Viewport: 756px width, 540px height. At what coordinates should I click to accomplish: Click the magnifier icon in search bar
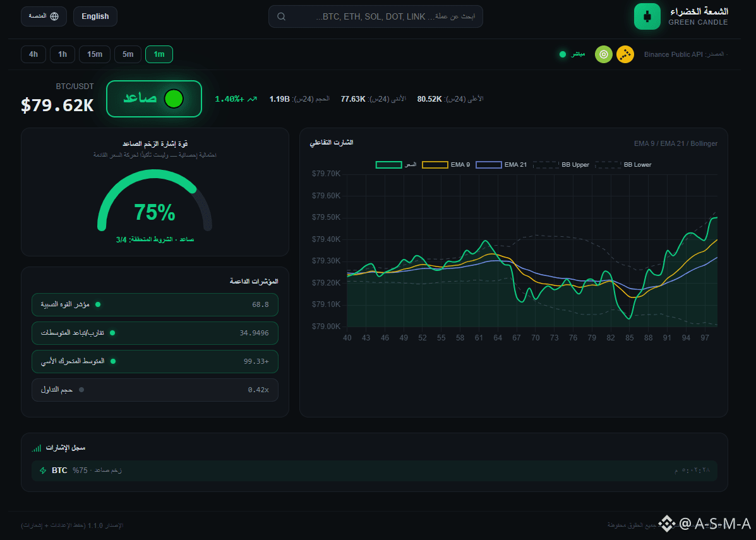point(282,16)
